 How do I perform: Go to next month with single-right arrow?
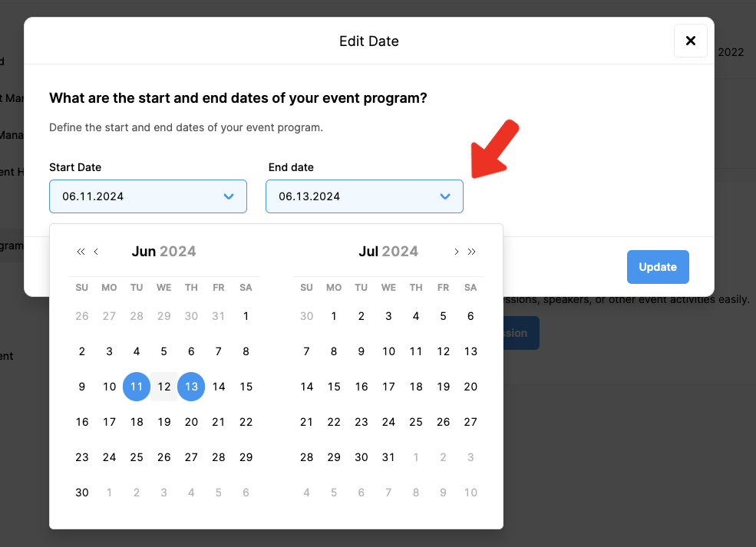(457, 252)
